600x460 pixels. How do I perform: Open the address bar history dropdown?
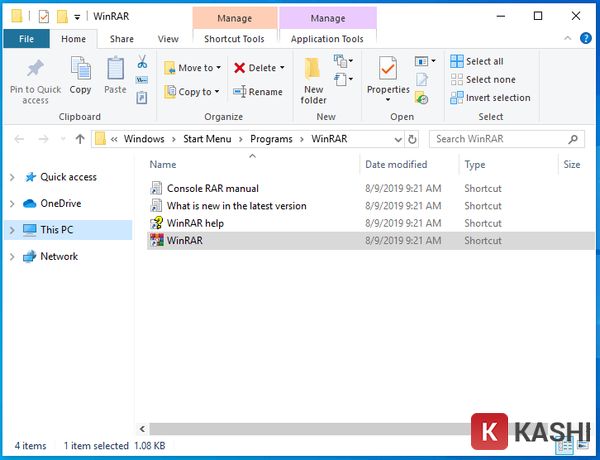point(398,139)
